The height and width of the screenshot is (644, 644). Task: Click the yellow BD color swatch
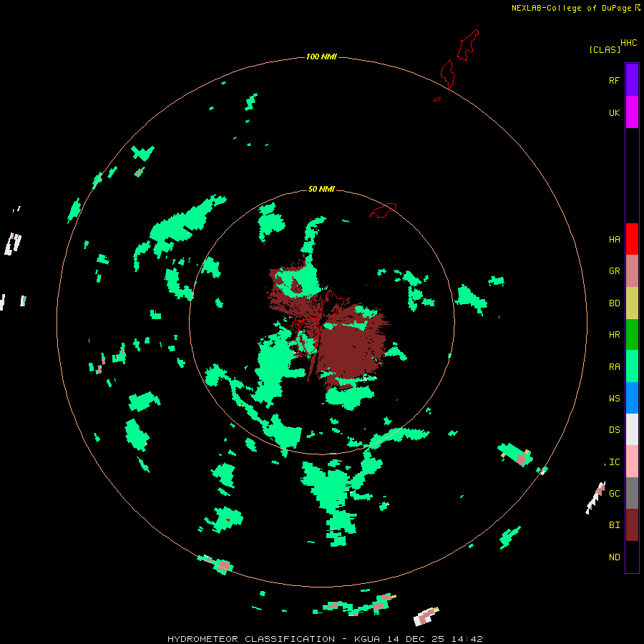pos(632,303)
